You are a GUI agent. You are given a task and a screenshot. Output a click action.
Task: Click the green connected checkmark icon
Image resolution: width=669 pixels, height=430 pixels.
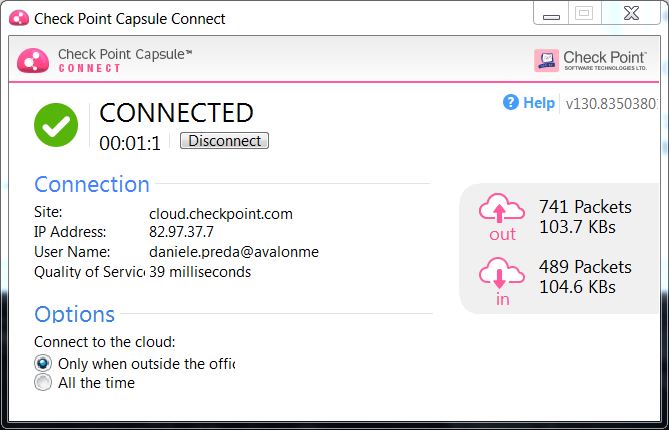[56, 124]
